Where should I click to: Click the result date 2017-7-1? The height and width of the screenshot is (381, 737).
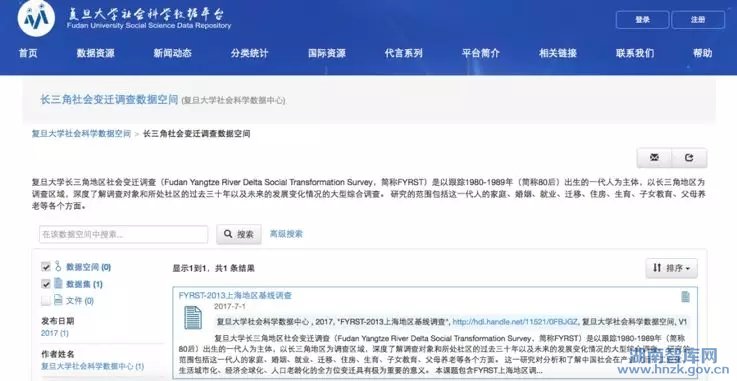[230, 307]
